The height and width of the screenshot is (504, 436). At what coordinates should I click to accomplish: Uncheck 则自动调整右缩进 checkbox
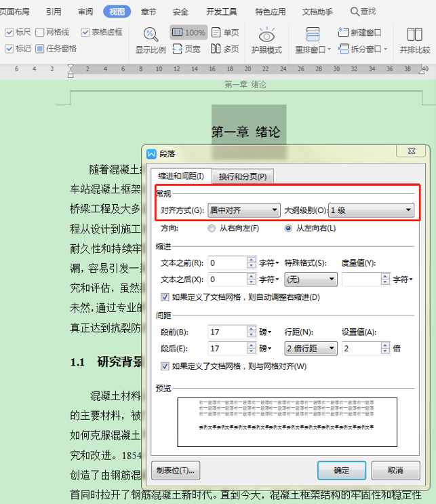[x=165, y=297]
